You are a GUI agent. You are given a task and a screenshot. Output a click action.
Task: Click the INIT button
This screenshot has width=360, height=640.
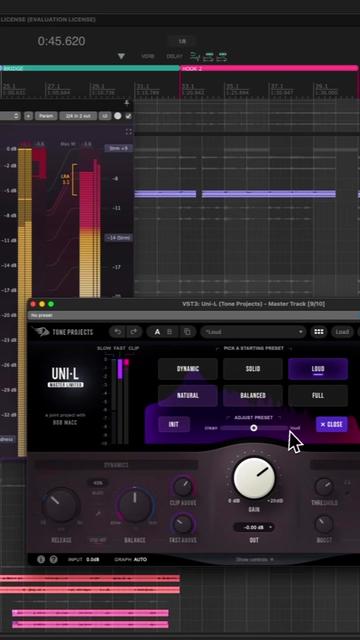(x=174, y=424)
